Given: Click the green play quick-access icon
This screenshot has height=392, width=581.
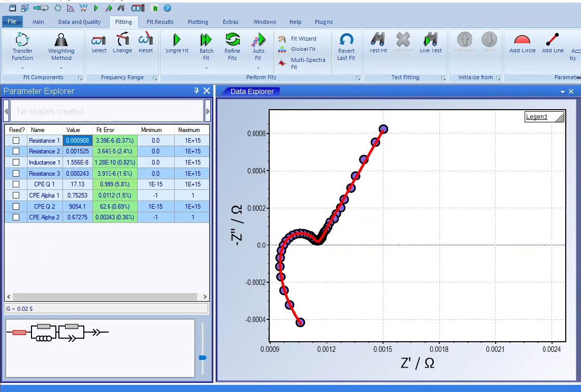Looking at the screenshot, I should point(96,8).
